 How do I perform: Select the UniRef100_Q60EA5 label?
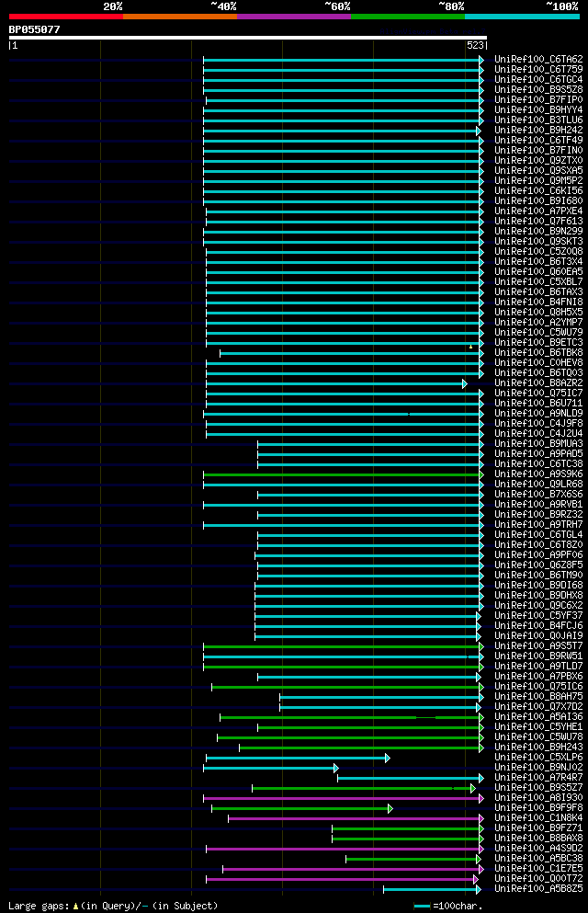click(x=538, y=272)
